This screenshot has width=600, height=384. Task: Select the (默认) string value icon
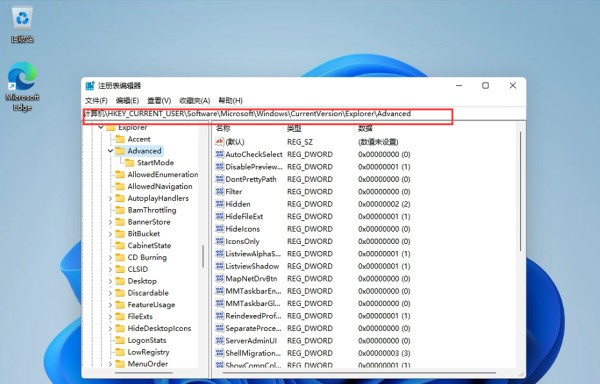coord(220,142)
